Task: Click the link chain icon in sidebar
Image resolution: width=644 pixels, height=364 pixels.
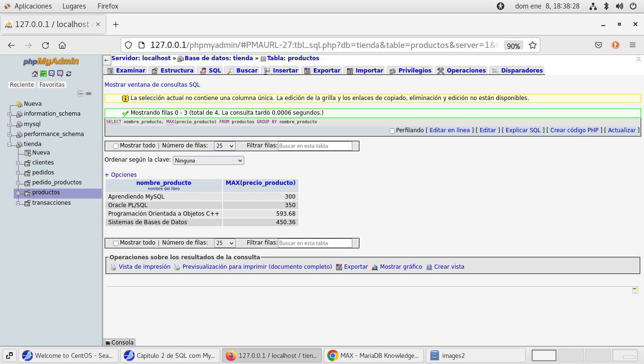Action: tap(89, 93)
